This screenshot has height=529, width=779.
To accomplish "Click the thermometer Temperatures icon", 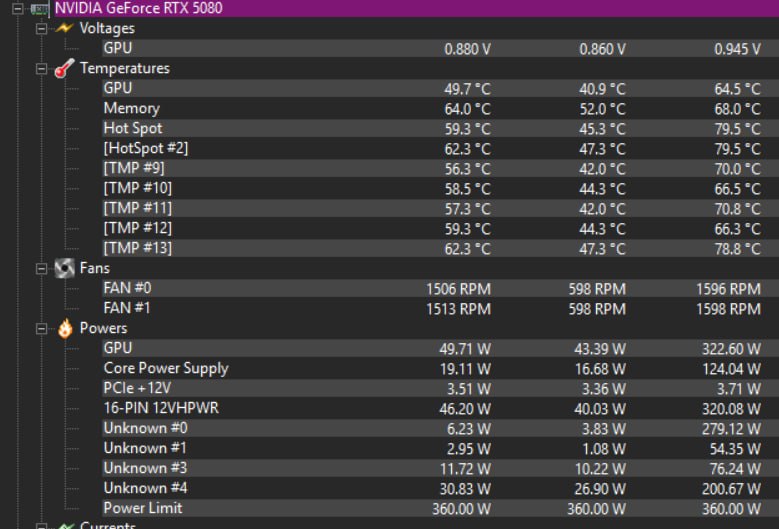I will tap(65, 68).
